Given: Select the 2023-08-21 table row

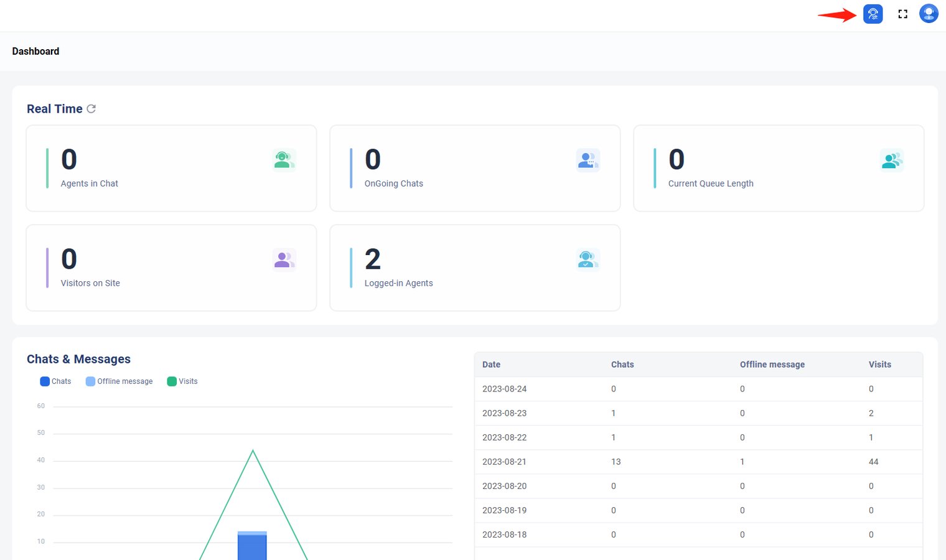Looking at the screenshot, I should pos(698,462).
